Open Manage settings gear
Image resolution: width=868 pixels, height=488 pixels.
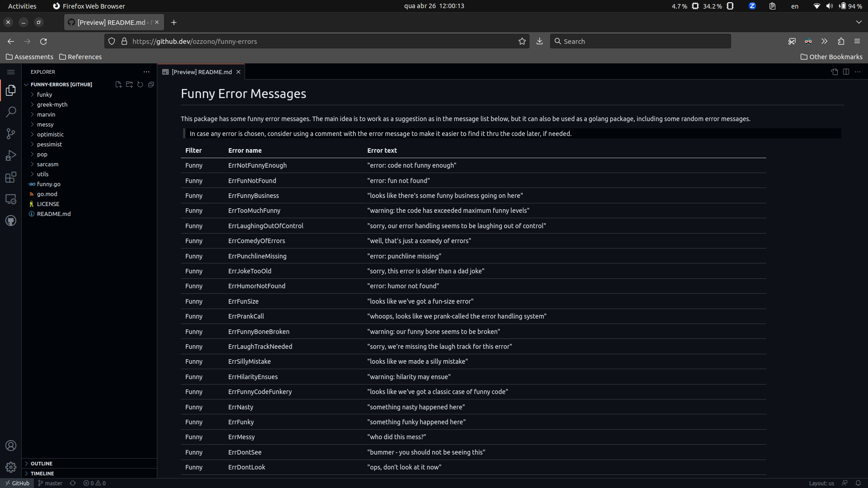pos(11,467)
